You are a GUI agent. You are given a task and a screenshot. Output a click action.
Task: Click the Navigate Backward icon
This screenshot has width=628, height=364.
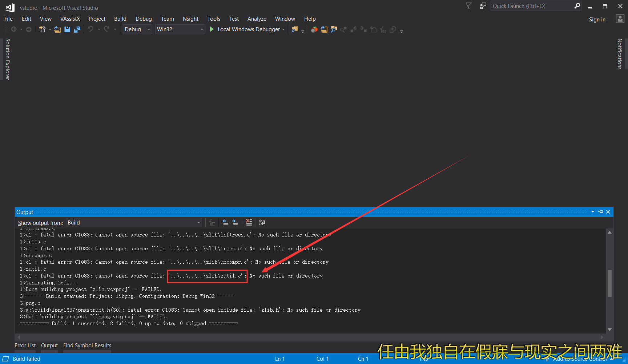coord(14,29)
